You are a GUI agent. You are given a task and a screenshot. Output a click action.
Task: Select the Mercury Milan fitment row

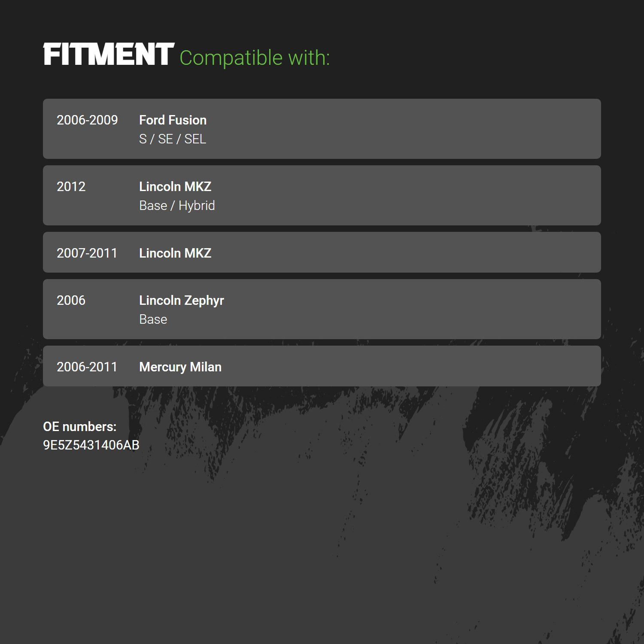(322, 366)
